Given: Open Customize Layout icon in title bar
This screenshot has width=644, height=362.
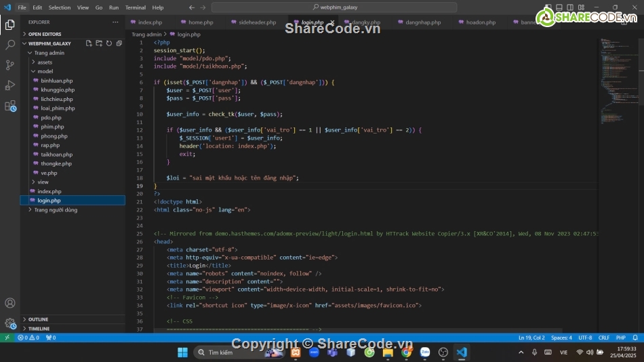Looking at the screenshot, I should click(x=581, y=7).
